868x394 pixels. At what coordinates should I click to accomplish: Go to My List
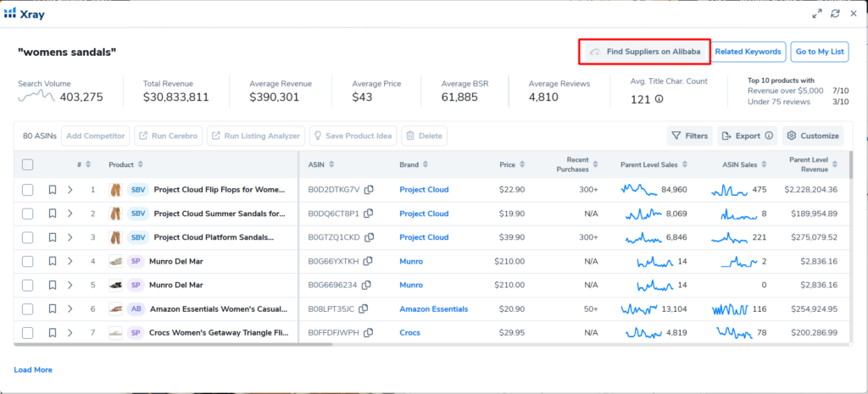point(820,52)
